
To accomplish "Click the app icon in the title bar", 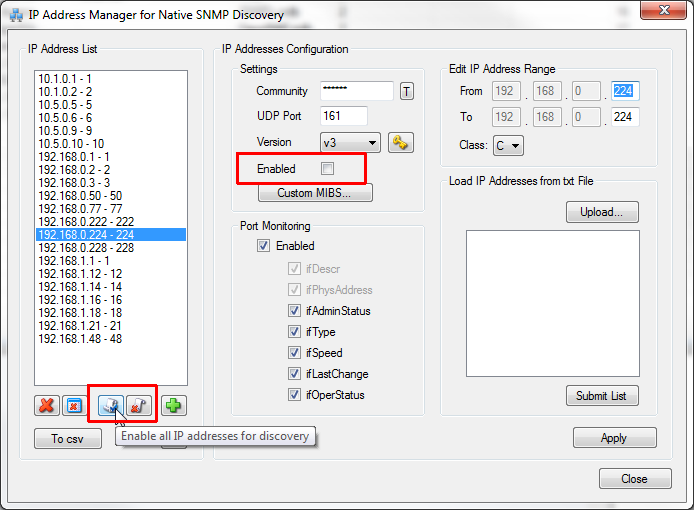I will [x=17, y=15].
